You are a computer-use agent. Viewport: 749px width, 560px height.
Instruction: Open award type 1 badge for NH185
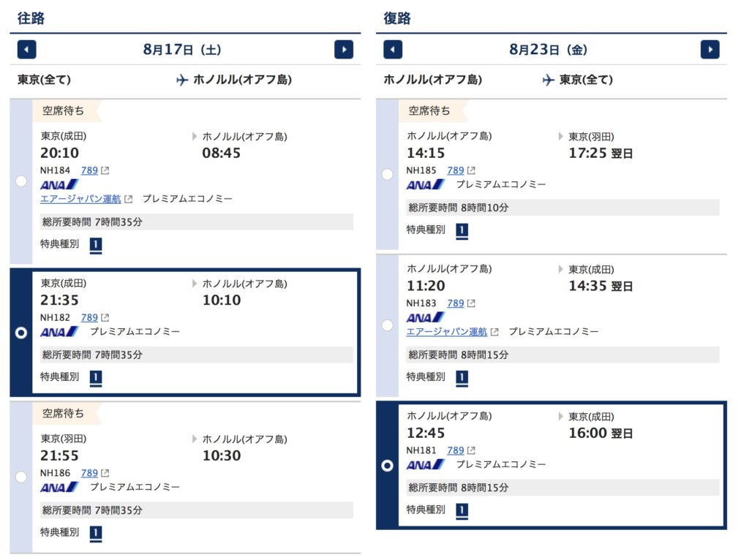click(462, 230)
